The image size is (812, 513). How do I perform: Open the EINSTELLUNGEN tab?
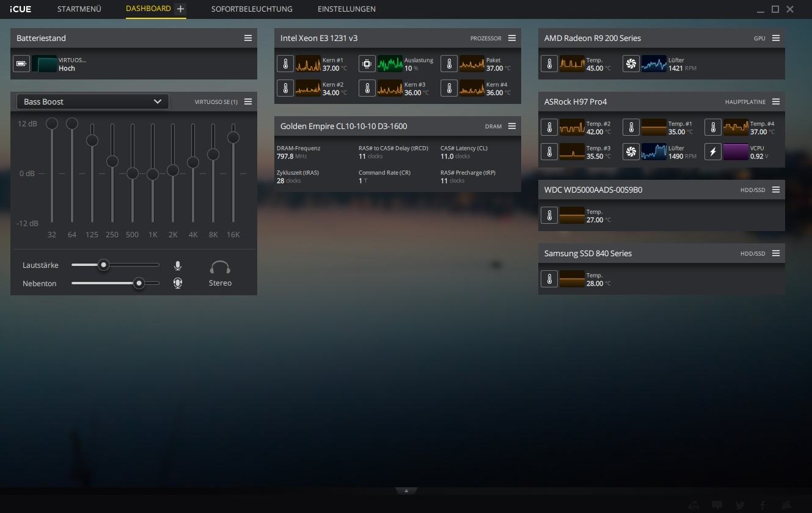pyautogui.click(x=346, y=9)
